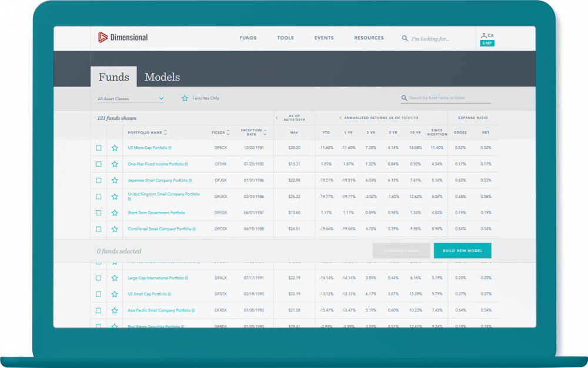This screenshot has width=588, height=368.
Task: Click the $26.32 NAV value
Action: click(x=294, y=197)
